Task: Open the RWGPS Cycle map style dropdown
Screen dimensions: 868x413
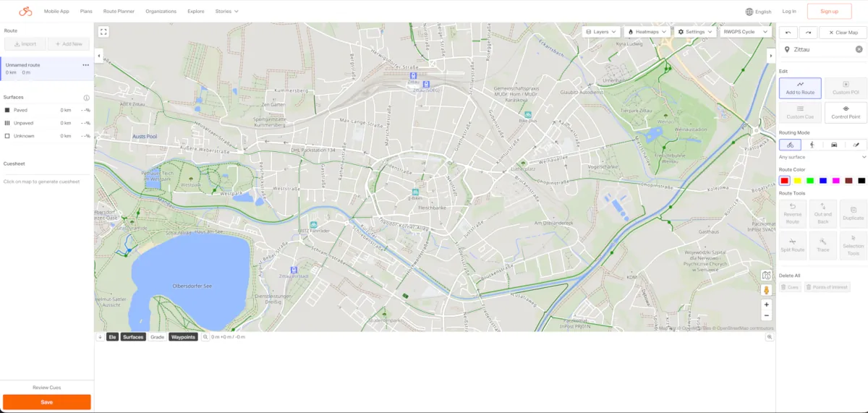Action: pyautogui.click(x=746, y=32)
